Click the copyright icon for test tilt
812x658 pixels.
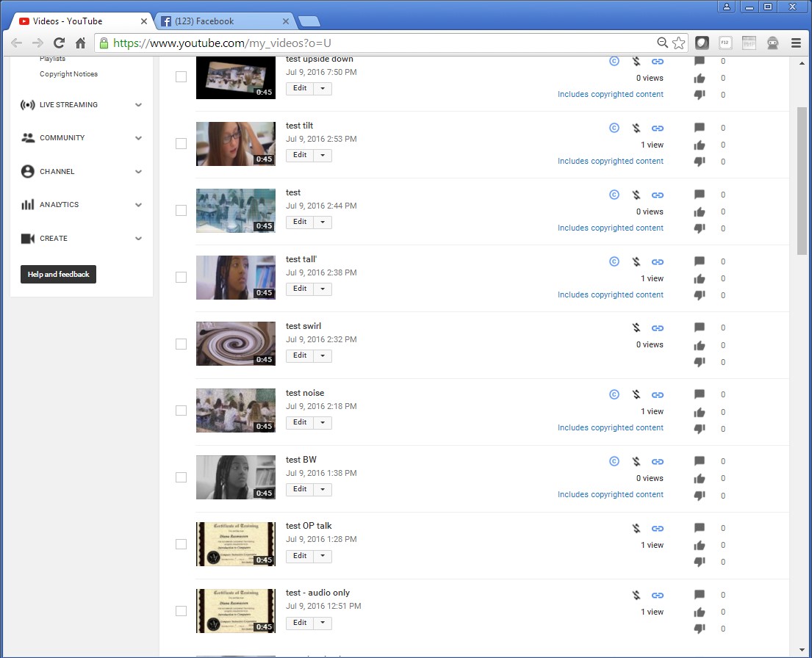tap(614, 128)
